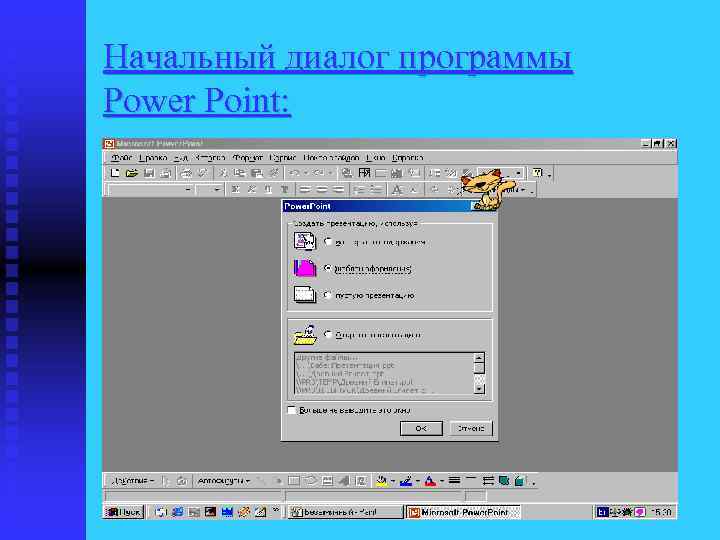Switch to the Paint window taskbar button
This screenshot has width=720, height=540.
click(x=345, y=512)
